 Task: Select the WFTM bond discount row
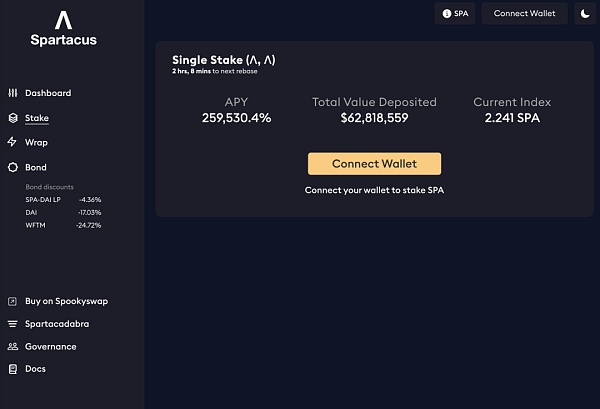tap(63, 225)
